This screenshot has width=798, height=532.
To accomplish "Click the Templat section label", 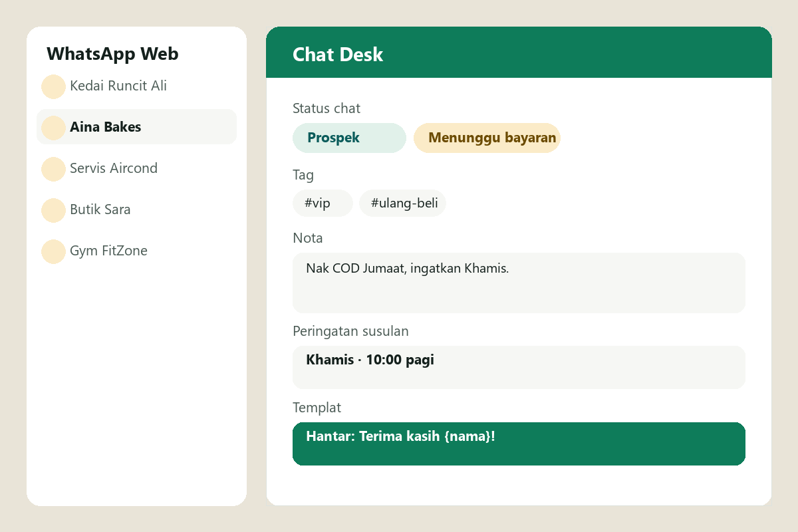I will tap(317, 408).
